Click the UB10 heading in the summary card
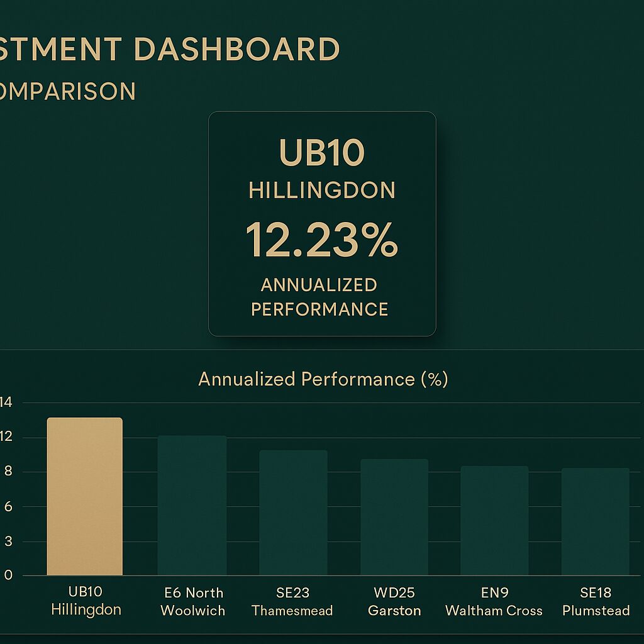This screenshot has width=644, height=644. click(321, 153)
